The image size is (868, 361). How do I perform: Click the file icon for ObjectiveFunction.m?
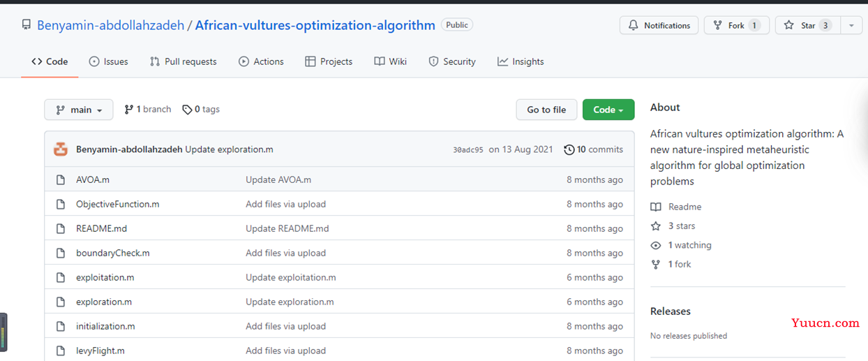(61, 205)
